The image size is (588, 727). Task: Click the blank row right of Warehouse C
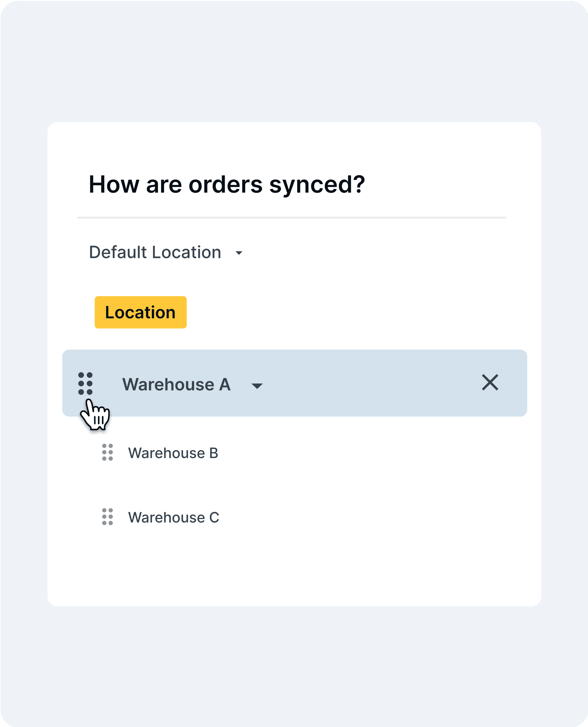(373, 517)
